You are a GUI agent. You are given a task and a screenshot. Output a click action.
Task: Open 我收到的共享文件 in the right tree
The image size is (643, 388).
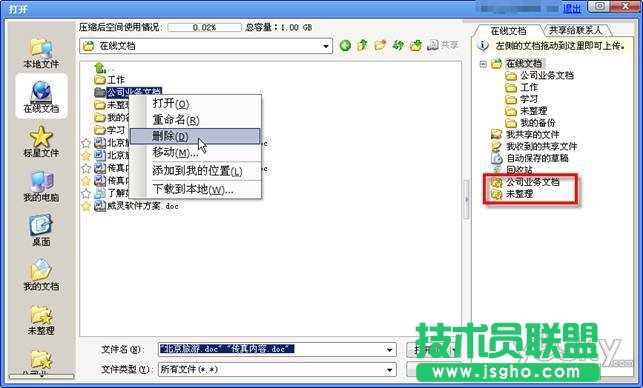pos(541,146)
